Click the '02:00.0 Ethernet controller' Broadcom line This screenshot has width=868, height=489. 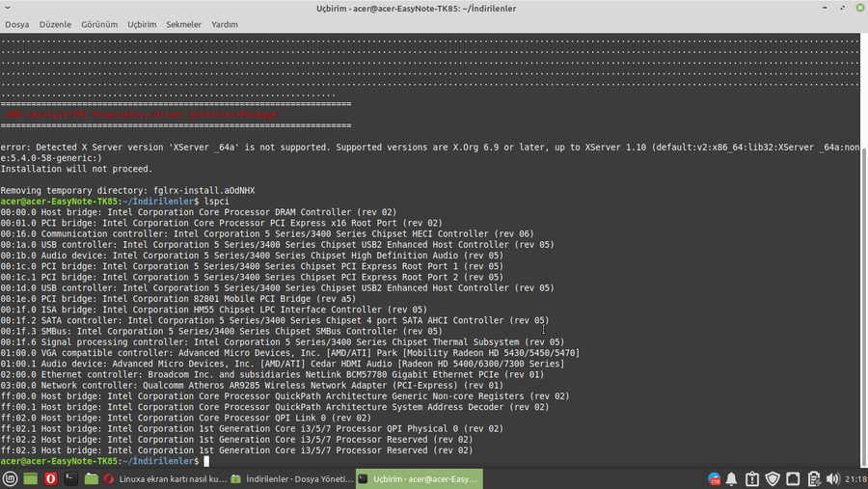tap(272, 375)
